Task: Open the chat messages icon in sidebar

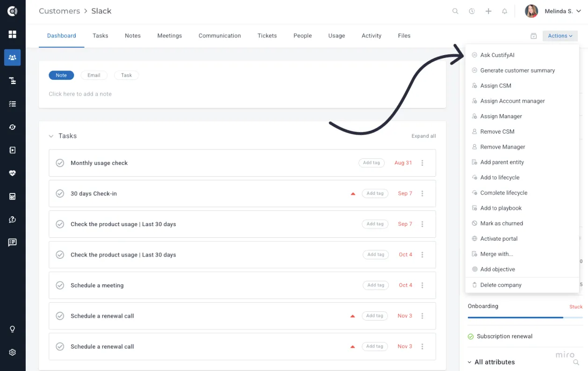Action: coord(13,242)
